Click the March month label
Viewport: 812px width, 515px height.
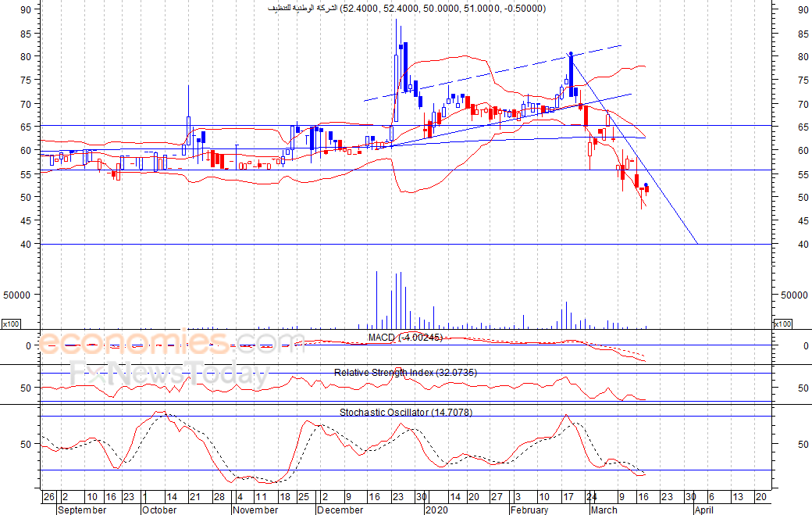click(x=604, y=510)
